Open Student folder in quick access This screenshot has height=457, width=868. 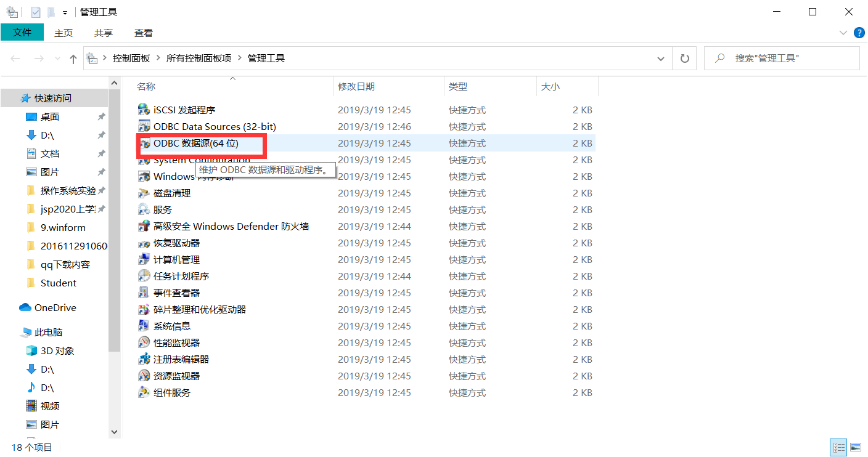(x=59, y=283)
